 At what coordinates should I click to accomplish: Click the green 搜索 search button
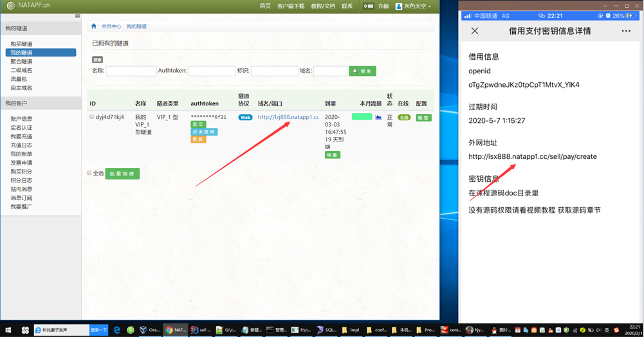pos(362,71)
